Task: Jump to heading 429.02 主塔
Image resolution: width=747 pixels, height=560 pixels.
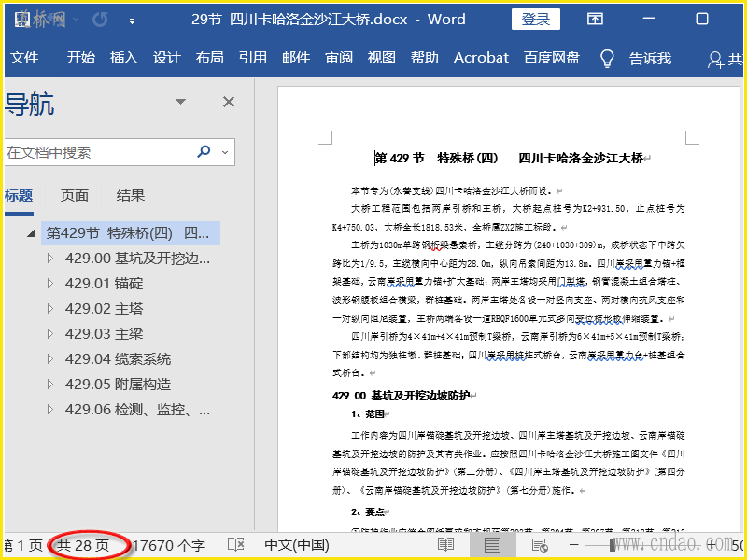Action: 104,309
